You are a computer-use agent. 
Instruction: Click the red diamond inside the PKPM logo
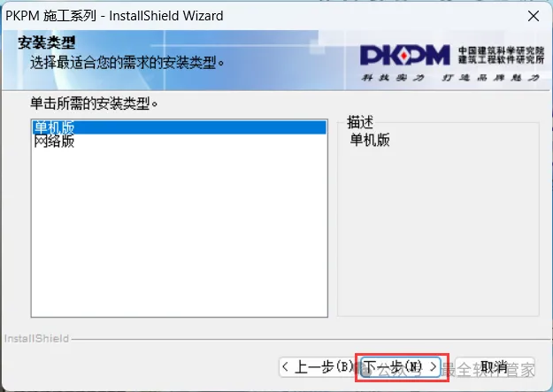tap(404, 56)
